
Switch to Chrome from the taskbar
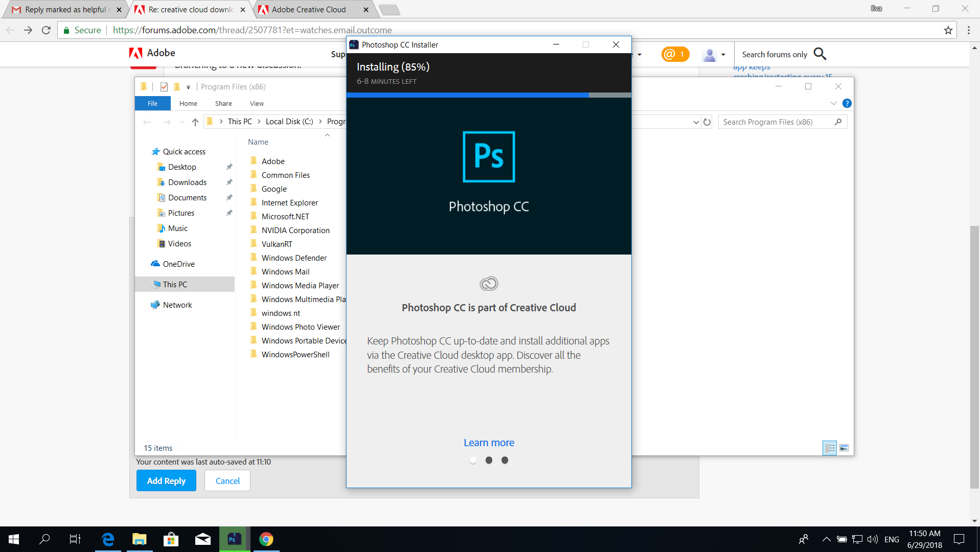click(266, 539)
